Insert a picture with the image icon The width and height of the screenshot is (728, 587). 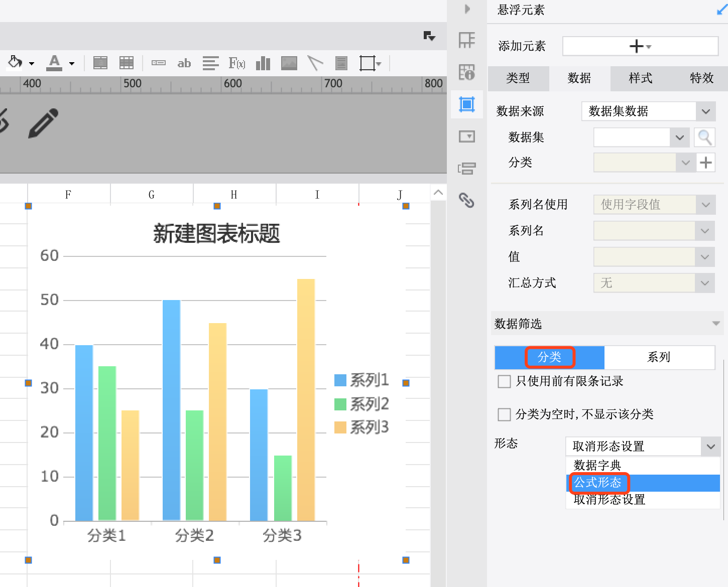[x=289, y=63]
